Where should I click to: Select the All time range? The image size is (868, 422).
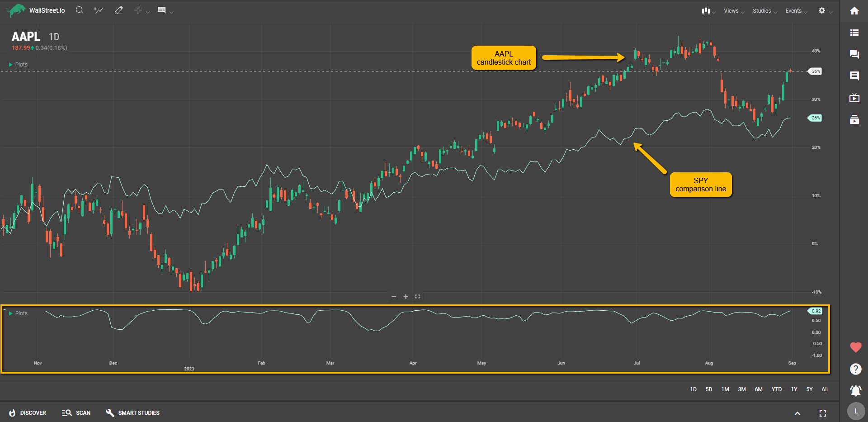pos(825,389)
